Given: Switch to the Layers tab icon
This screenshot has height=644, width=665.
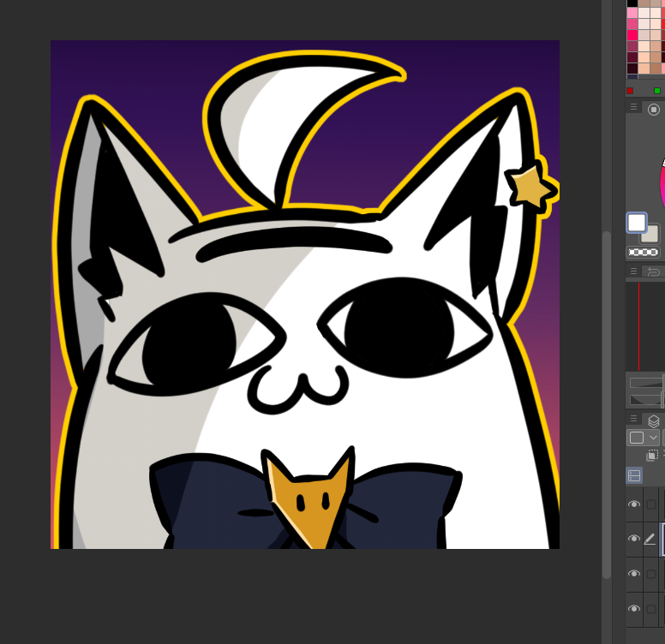Looking at the screenshot, I should pyautogui.click(x=654, y=420).
